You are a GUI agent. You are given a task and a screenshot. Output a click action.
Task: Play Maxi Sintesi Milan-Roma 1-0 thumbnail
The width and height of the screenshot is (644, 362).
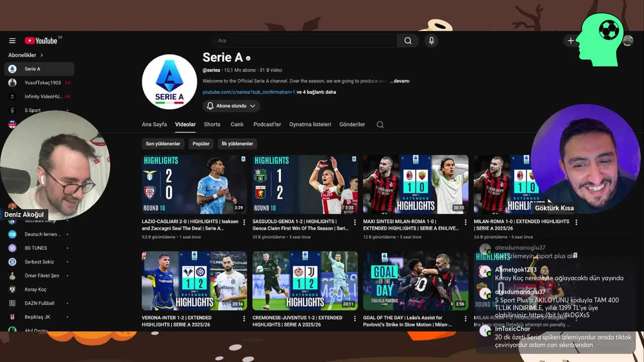[x=416, y=185]
